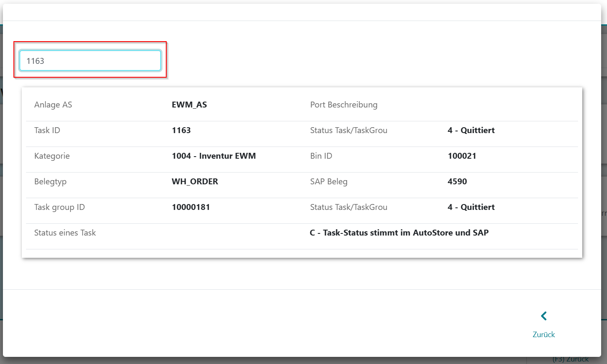Viewport: 607px width, 364px height.
Task: Click the WH_ORDER Belegtyp value
Action: 195,182
